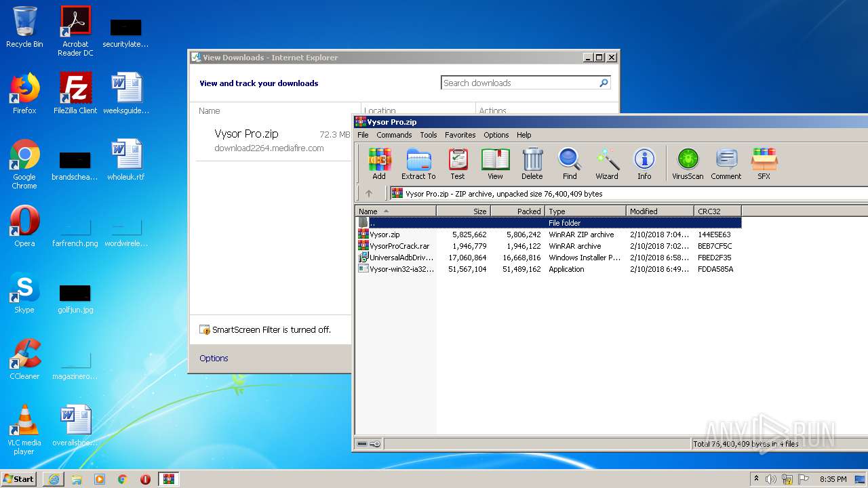Select Vysor.zip in the file list
Image resolution: width=868 pixels, height=488 pixels.
click(x=549, y=235)
